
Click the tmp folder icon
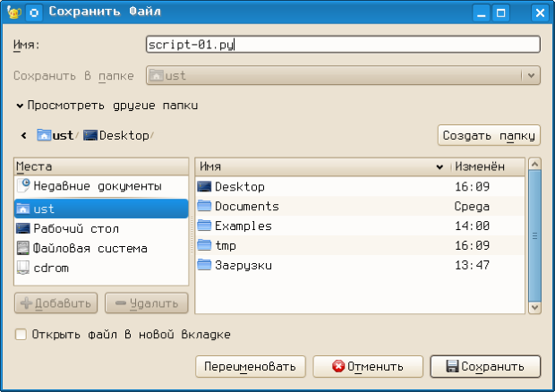[x=204, y=245]
